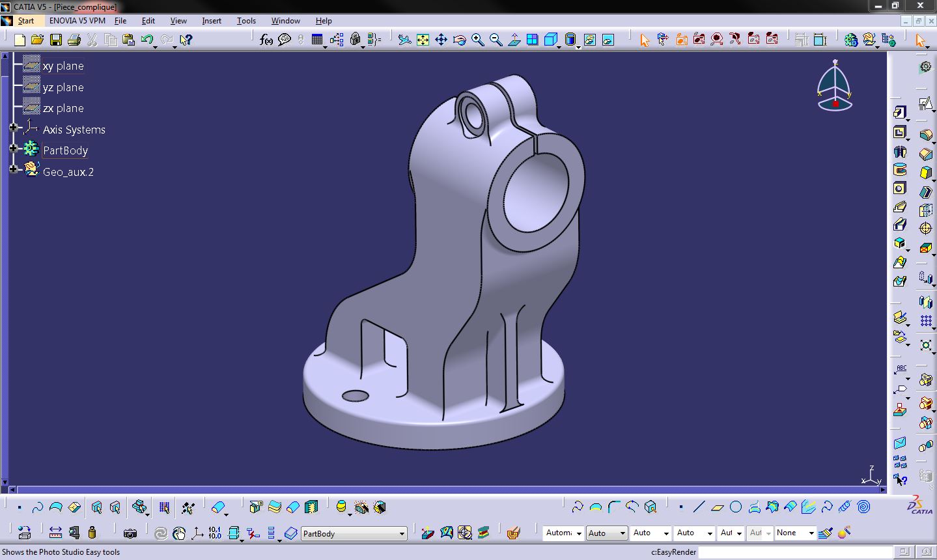
Task: Set the Normal View icon
Action: pos(514,40)
